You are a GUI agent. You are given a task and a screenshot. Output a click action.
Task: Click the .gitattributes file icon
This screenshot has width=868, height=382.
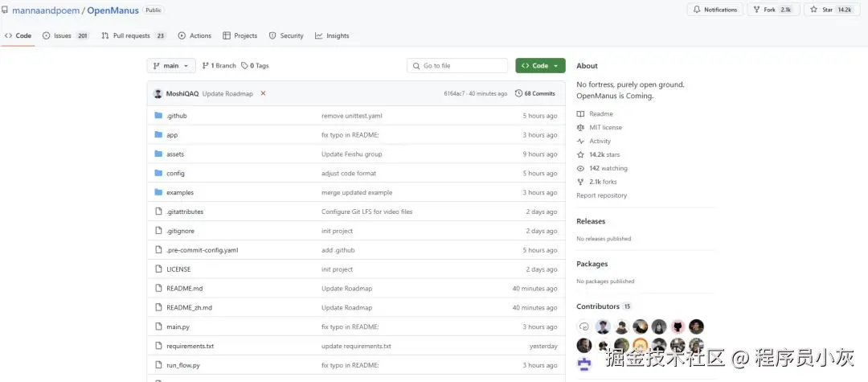point(158,212)
